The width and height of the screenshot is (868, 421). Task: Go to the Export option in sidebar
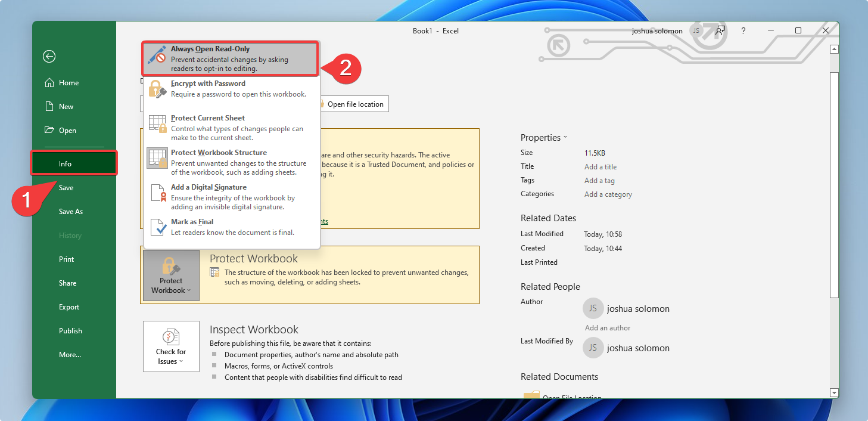[x=69, y=307]
